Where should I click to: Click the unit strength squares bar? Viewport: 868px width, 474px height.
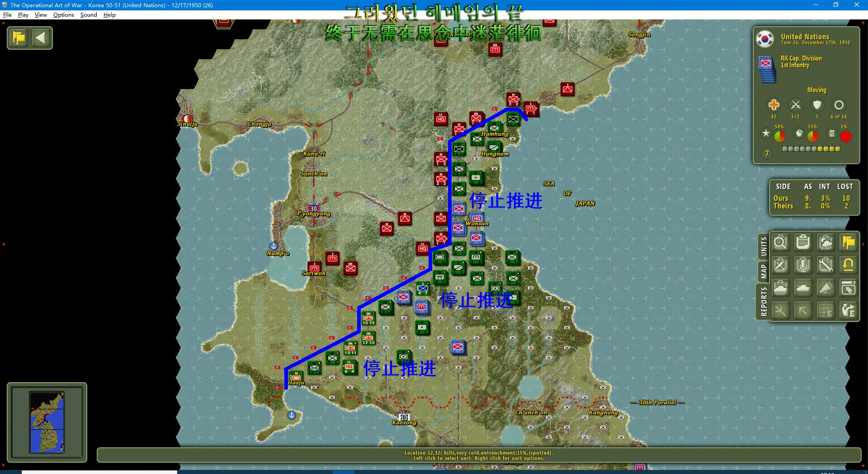pyautogui.click(x=811, y=149)
